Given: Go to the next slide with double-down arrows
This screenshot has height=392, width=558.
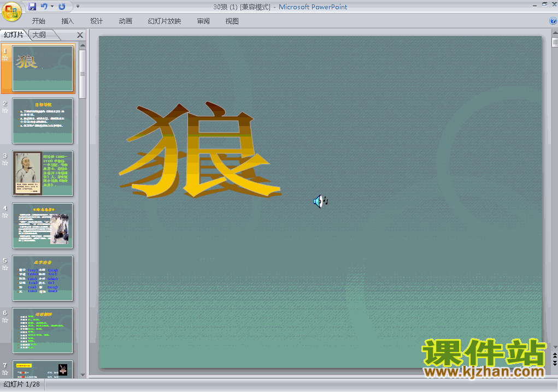Looking at the screenshot, I should pos(555,363).
